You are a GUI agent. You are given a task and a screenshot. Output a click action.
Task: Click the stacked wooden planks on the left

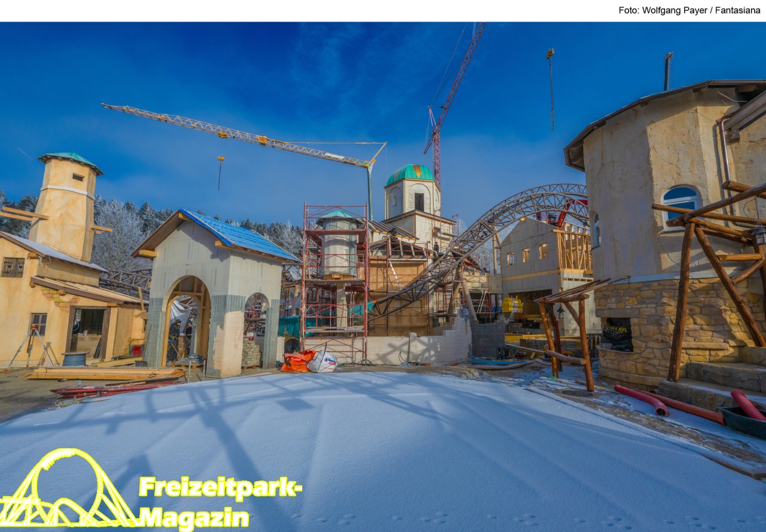click(105, 374)
